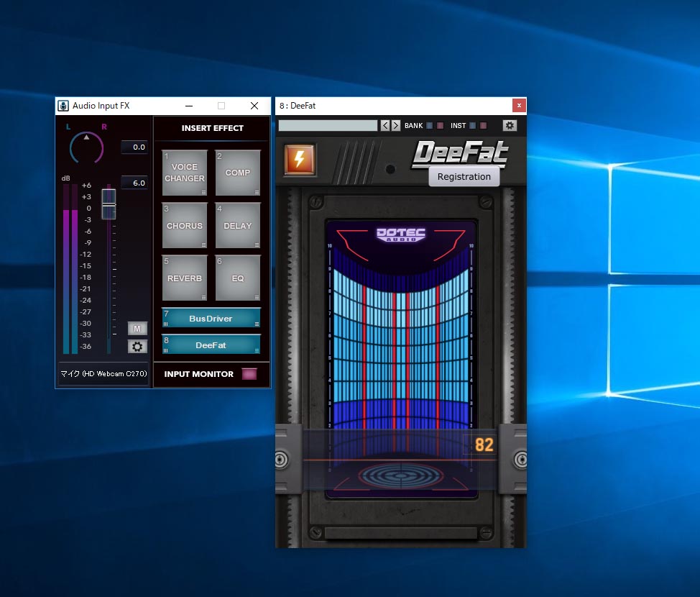Open DeeFat plugin settings gear

(x=510, y=126)
